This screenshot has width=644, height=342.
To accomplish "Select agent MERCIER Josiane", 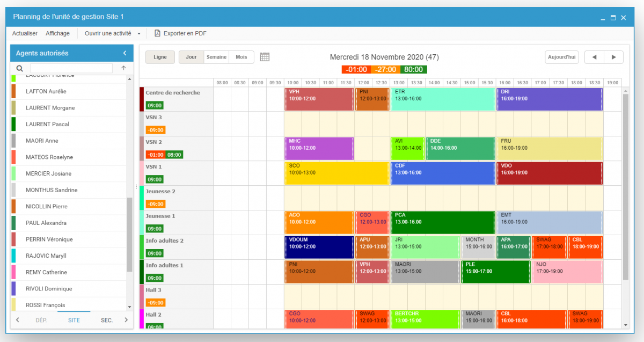I will pos(68,173).
